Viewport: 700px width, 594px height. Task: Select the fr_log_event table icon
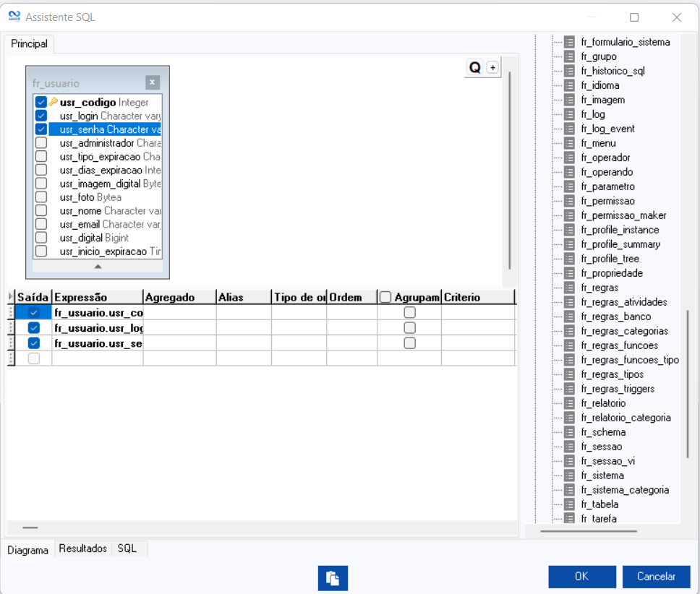(569, 129)
